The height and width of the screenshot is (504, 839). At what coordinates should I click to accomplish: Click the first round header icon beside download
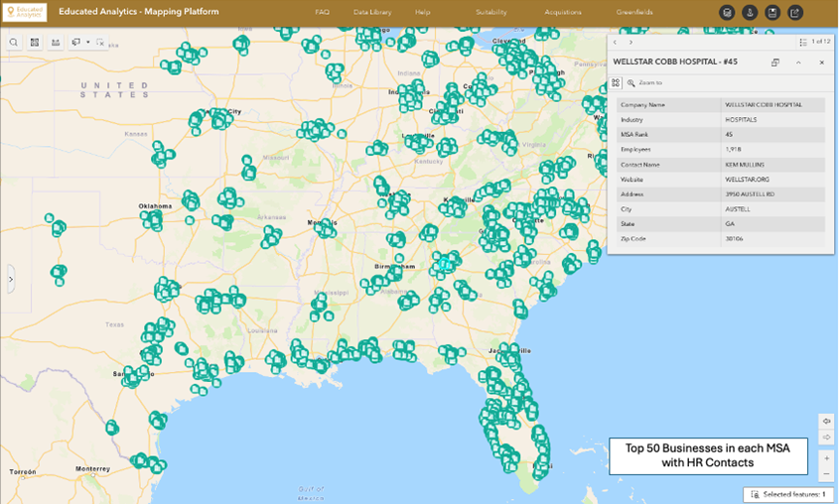(727, 13)
